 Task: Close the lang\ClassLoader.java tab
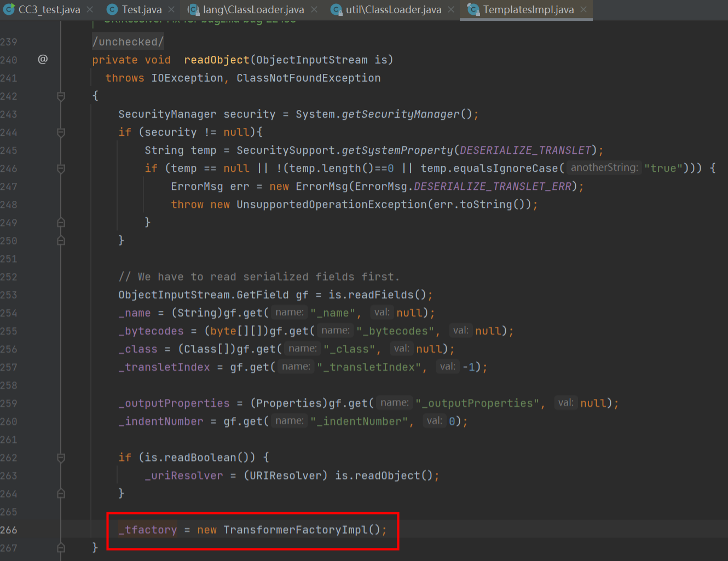click(314, 9)
